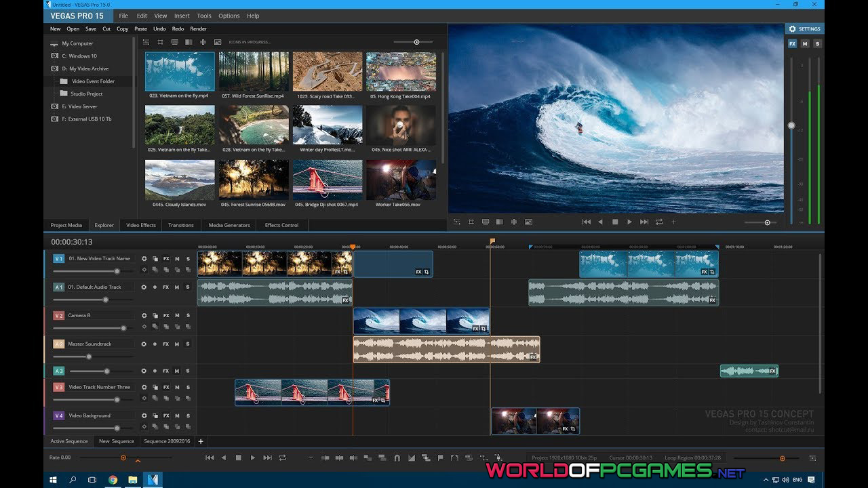Click monitor icon in media browser toolbar

(x=175, y=42)
